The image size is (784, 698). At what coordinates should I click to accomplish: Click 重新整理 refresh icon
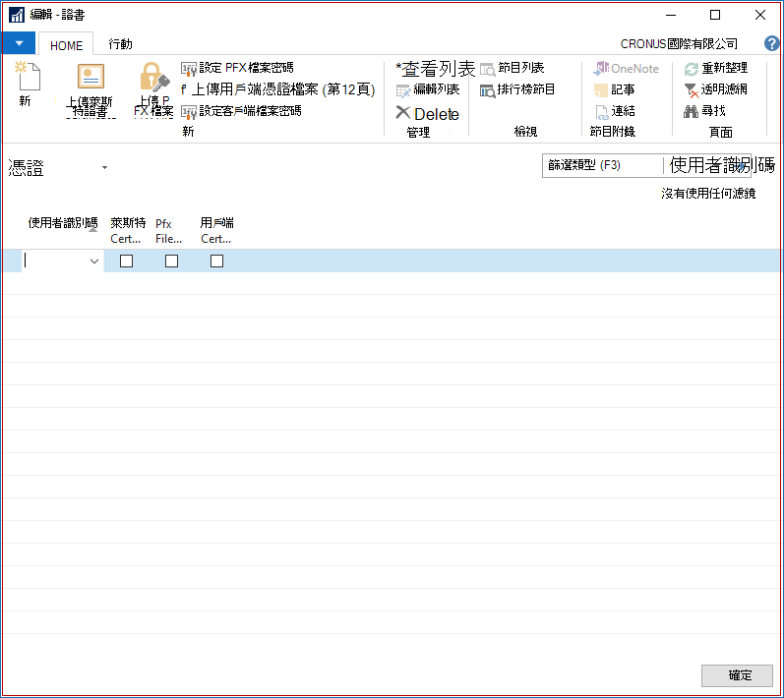[691, 69]
